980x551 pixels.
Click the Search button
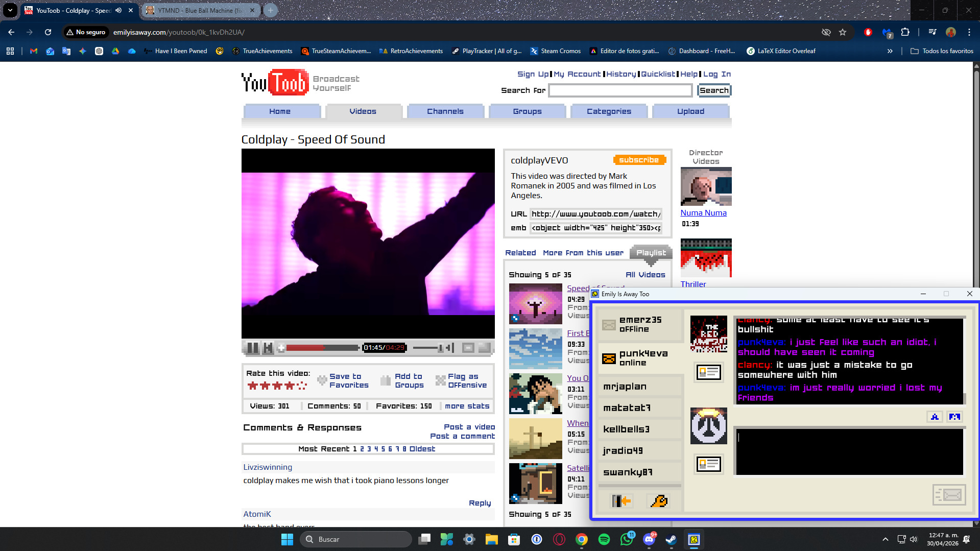click(x=714, y=90)
